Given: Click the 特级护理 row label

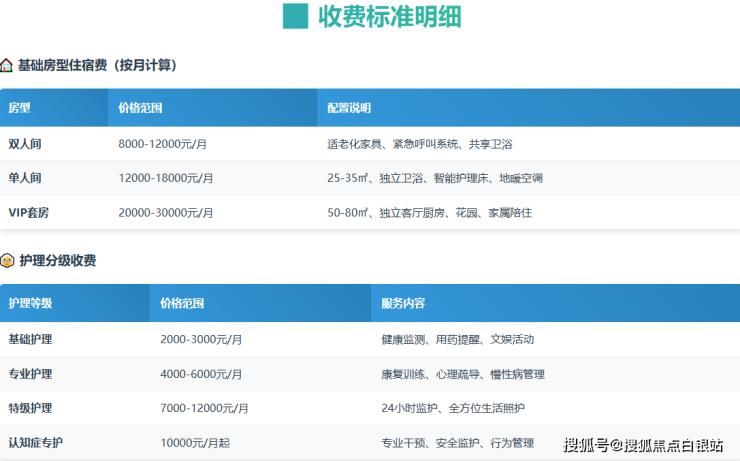Looking at the screenshot, I should pyautogui.click(x=30, y=408).
